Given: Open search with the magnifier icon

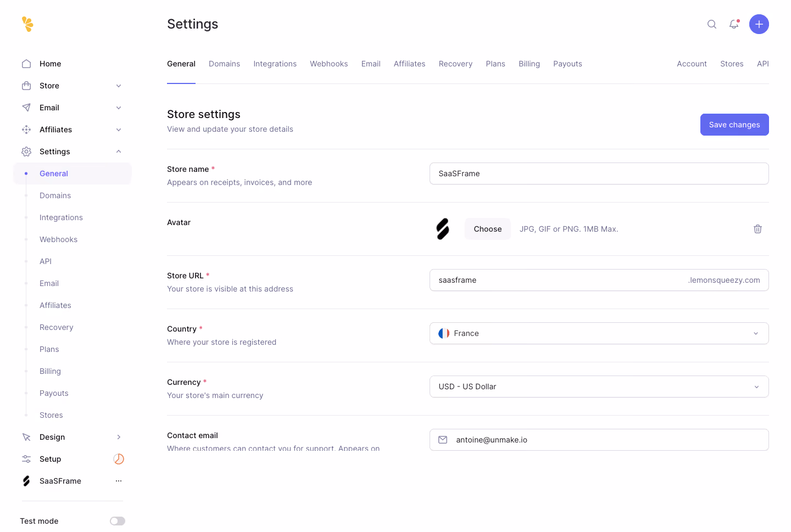Looking at the screenshot, I should point(712,24).
